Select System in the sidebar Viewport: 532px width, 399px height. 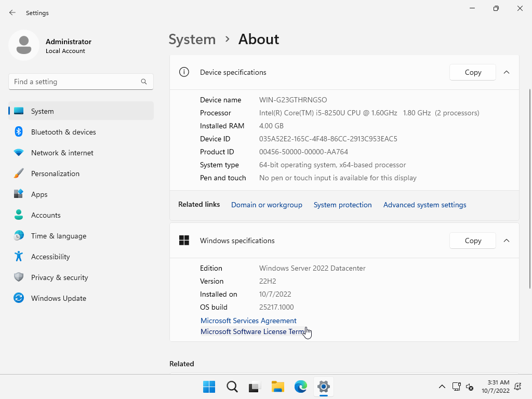click(81, 111)
